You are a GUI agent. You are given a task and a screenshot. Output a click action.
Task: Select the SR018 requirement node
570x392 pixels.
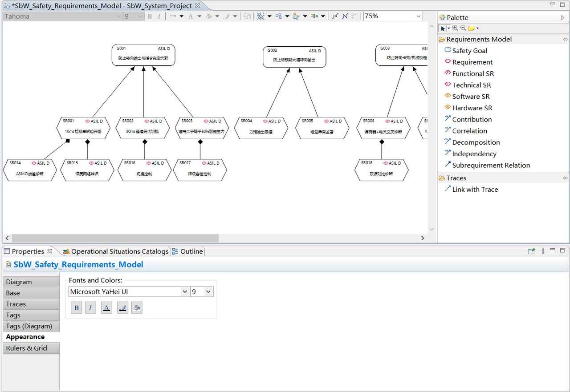(x=382, y=170)
